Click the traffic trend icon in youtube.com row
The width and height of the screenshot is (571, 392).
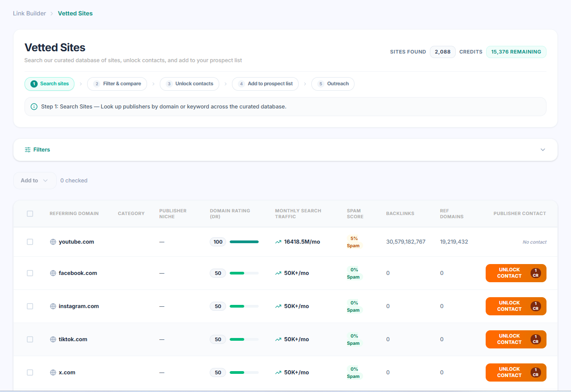pos(278,242)
